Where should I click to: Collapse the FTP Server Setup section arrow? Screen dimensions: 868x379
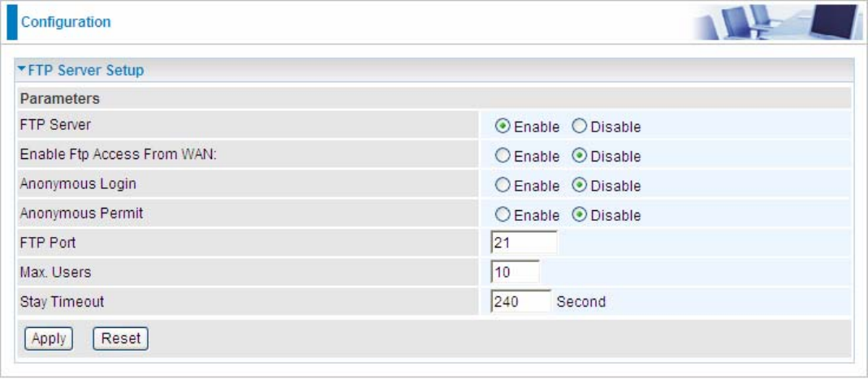(x=22, y=70)
